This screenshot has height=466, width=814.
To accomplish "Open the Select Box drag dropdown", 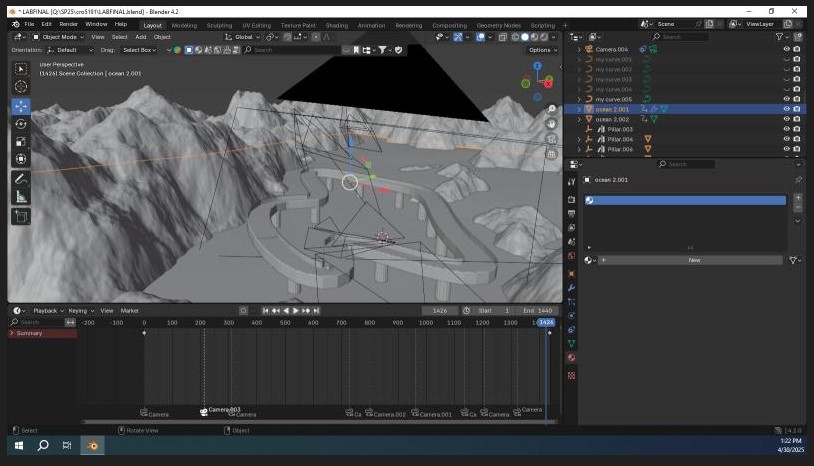I will tap(139, 50).
